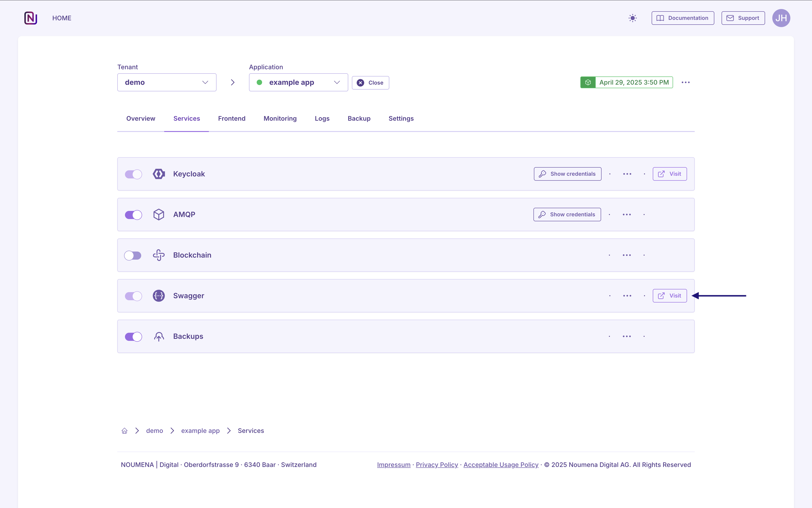Click chevron between Tenant and Application
The width and height of the screenshot is (812, 508).
(233, 83)
